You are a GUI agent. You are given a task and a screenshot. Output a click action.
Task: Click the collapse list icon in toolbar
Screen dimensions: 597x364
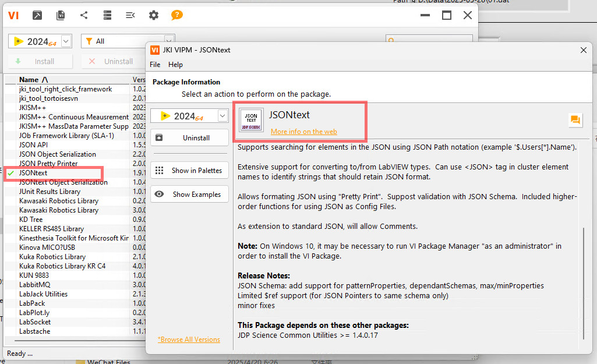pyautogui.click(x=130, y=16)
